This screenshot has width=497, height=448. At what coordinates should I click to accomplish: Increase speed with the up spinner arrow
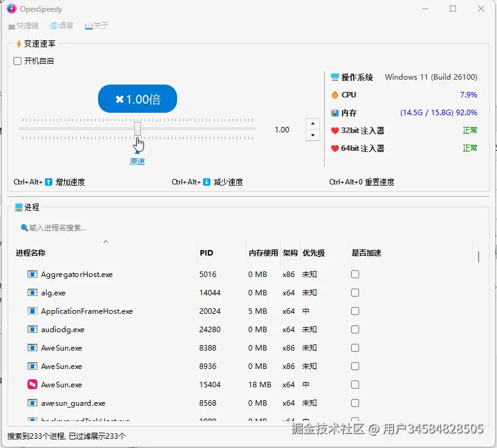point(313,124)
